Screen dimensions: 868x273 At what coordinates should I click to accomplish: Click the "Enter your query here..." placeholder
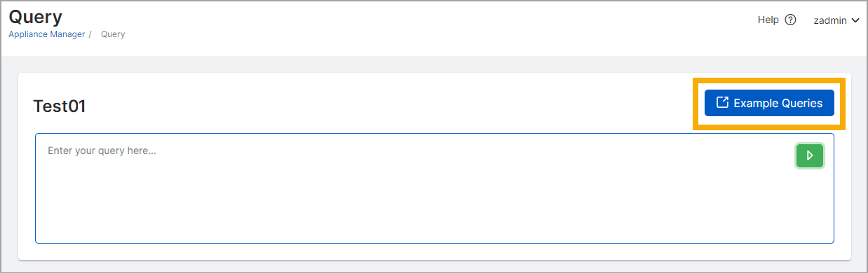[102, 150]
